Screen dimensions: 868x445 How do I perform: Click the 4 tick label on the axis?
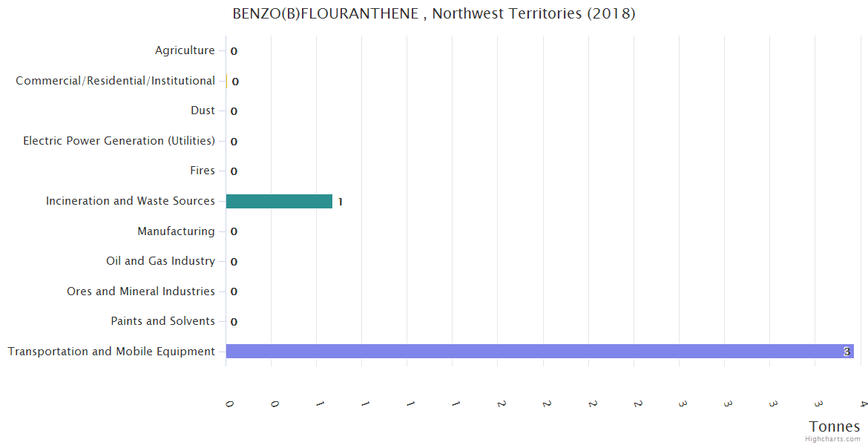(863, 403)
